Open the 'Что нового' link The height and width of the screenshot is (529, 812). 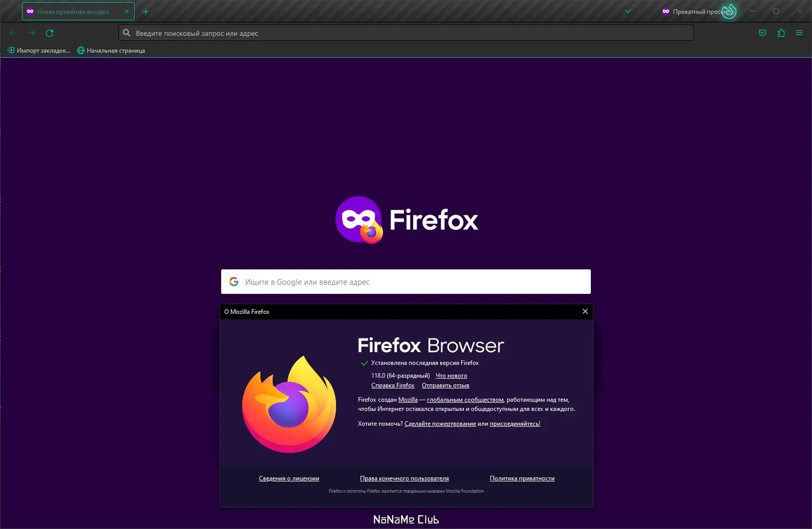click(451, 376)
